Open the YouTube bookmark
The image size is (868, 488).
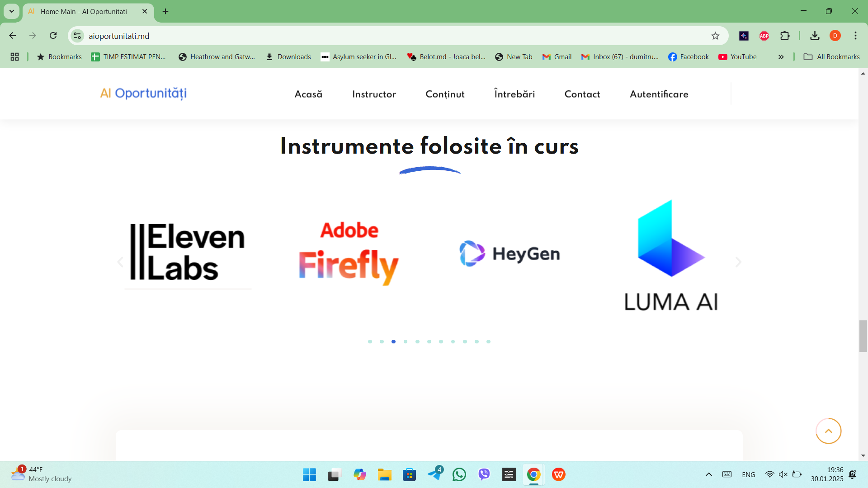[737, 57]
